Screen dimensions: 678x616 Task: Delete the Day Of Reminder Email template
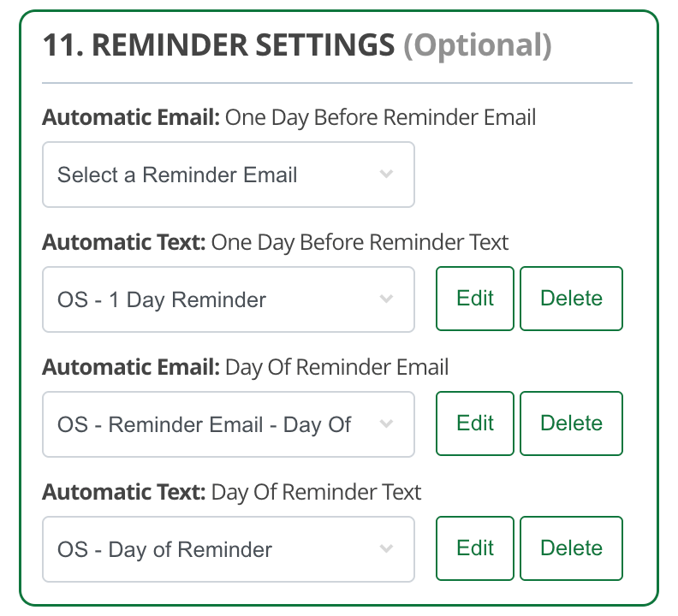(x=571, y=423)
